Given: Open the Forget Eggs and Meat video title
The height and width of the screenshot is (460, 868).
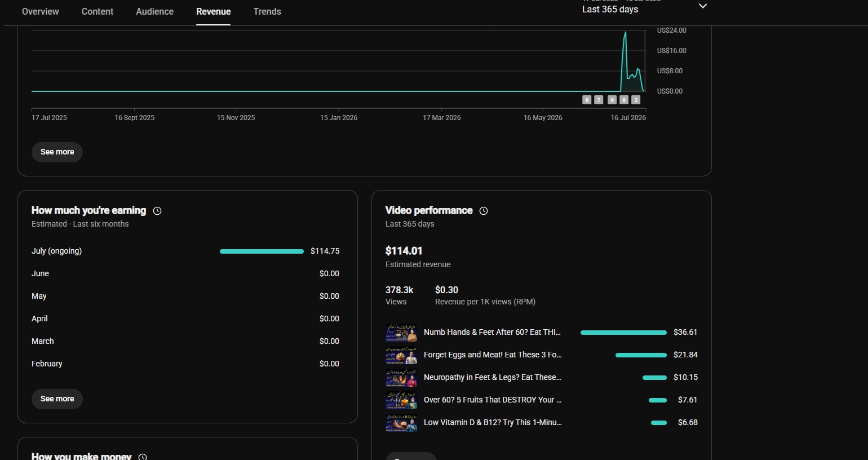Looking at the screenshot, I should (x=493, y=355).
